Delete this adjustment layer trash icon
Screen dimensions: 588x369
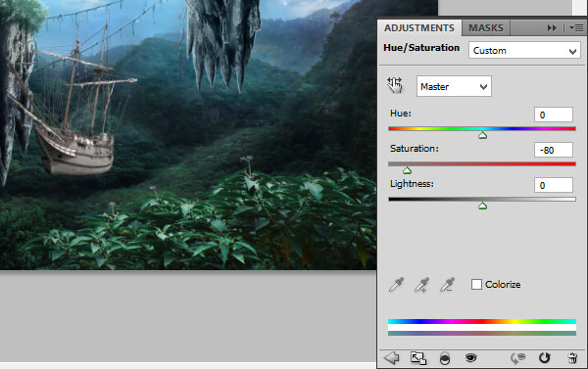[x=572, y=358]
